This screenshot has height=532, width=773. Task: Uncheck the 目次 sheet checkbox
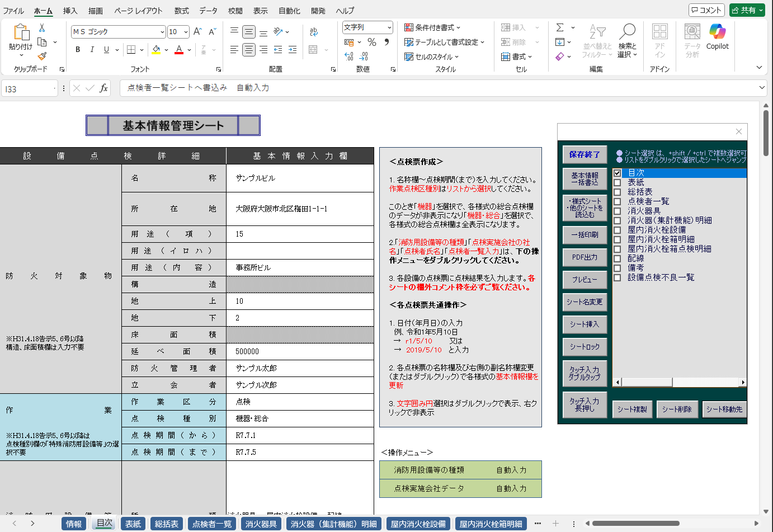tap(618, 173)
